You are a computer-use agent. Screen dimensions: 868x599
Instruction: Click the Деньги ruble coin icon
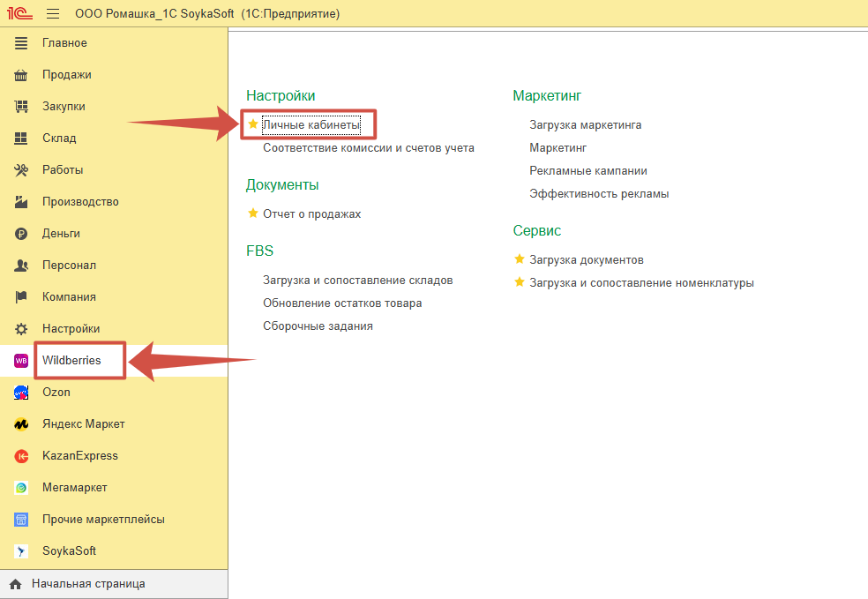(21, 234)
